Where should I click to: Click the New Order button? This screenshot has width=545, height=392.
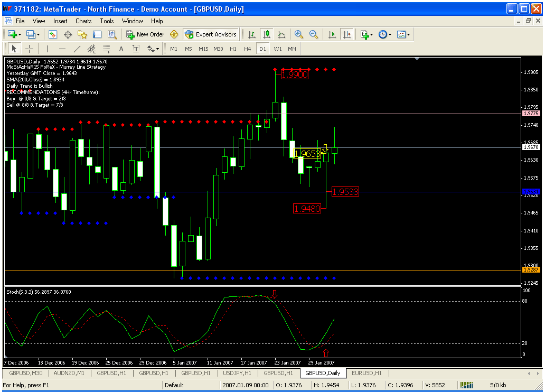[x=145, y=34]
